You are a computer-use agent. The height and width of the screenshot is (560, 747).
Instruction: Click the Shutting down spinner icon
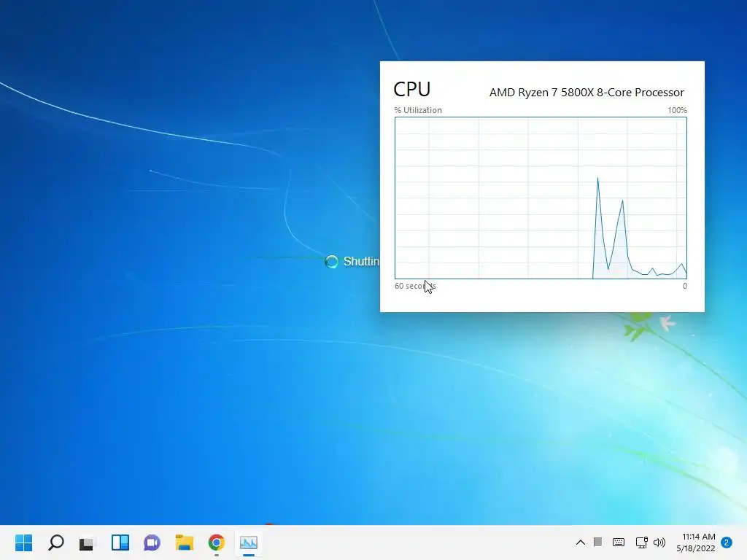pos(332,262)
